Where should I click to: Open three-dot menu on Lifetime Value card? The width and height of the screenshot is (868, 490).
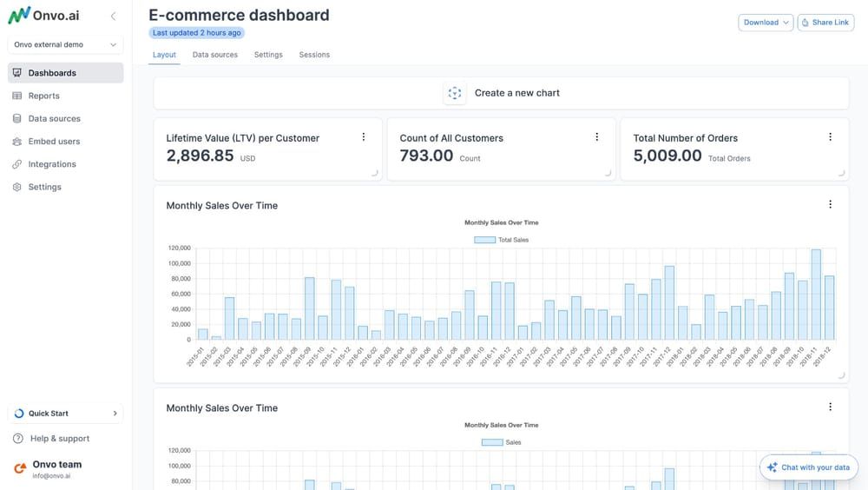tap(363, 137)
